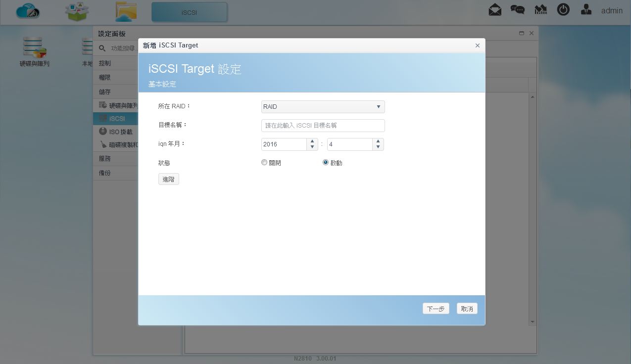
Task: Open the admin user menu
Action: point(612,10)
